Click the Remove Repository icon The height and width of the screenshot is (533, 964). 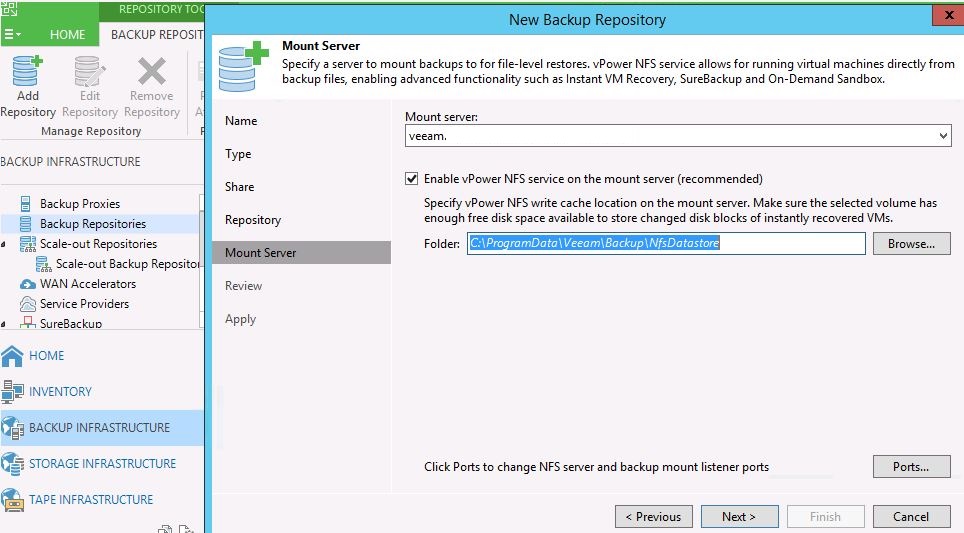(x=152, y=71)
